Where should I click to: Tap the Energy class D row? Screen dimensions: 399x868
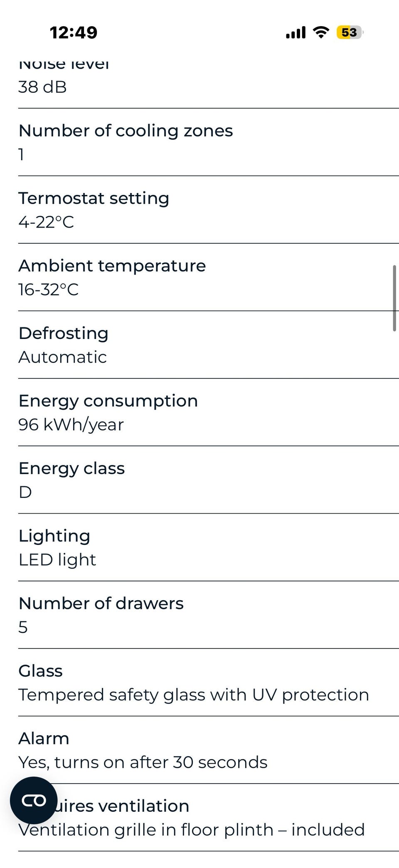(209, 480)
